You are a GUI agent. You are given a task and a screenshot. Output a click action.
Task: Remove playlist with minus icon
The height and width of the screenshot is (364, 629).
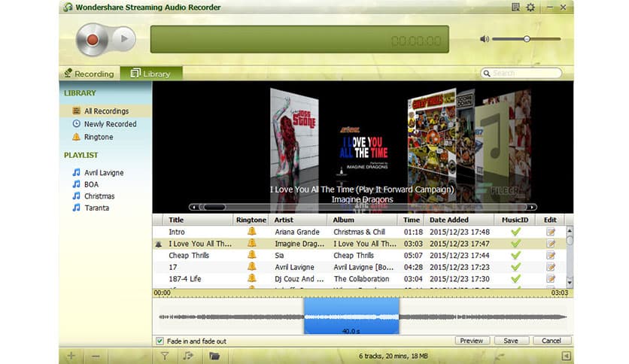coord(96,356)
